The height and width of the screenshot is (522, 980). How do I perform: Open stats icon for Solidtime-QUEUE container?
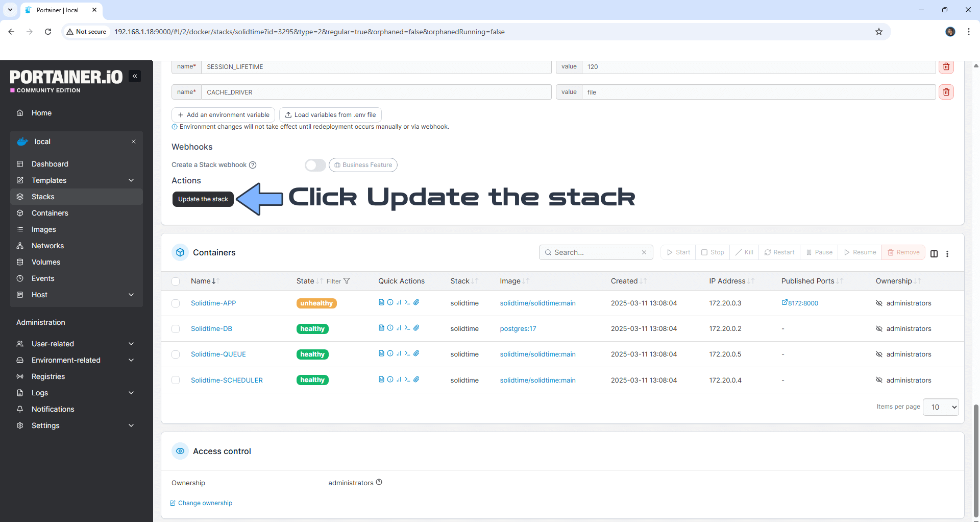(399, 353)
